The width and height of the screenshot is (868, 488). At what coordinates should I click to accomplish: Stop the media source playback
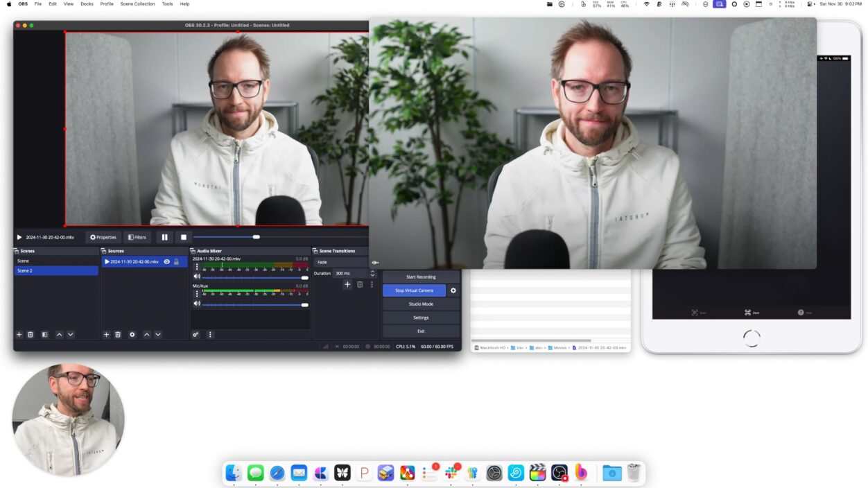183,237
